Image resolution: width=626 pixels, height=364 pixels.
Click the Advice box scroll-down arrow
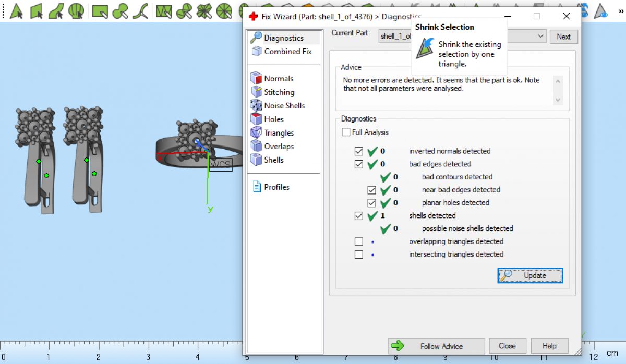click(558, 100)
